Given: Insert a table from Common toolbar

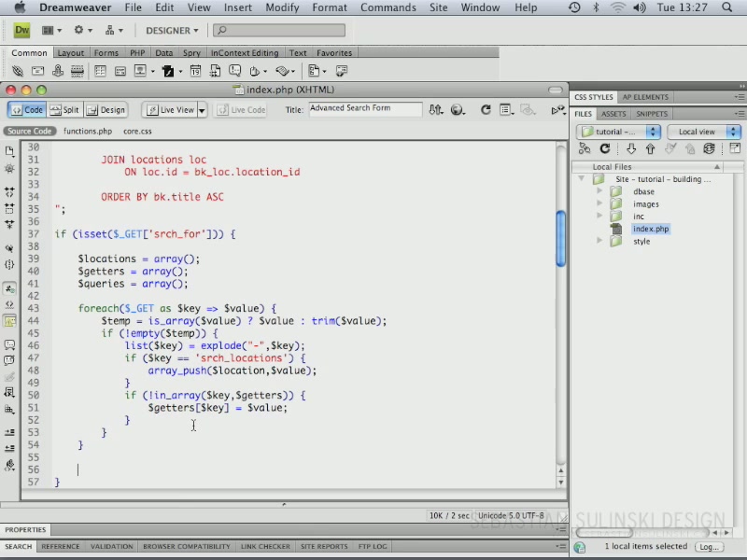Looking at the screenshot, I should tap(100, 71).
